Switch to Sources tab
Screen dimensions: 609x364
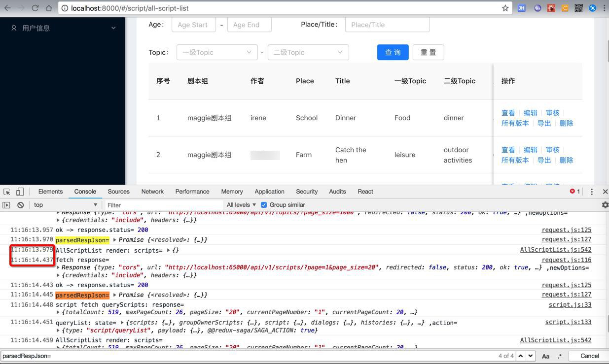118,192
